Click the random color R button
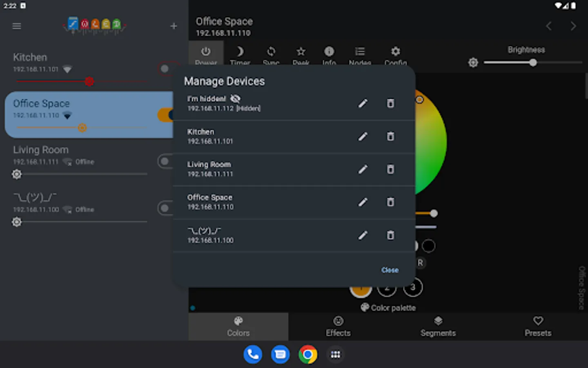The height and width of the screenshot is (368, 588). (x=420, y=263)
